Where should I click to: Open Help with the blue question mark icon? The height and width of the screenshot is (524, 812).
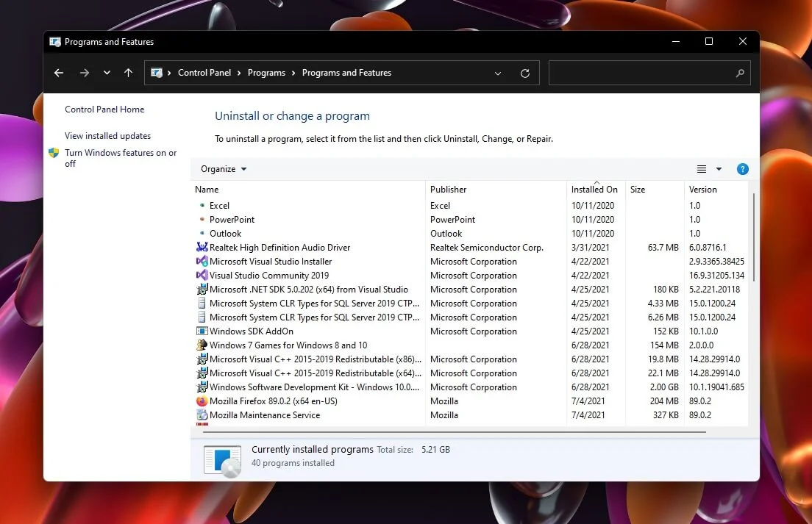742,168
